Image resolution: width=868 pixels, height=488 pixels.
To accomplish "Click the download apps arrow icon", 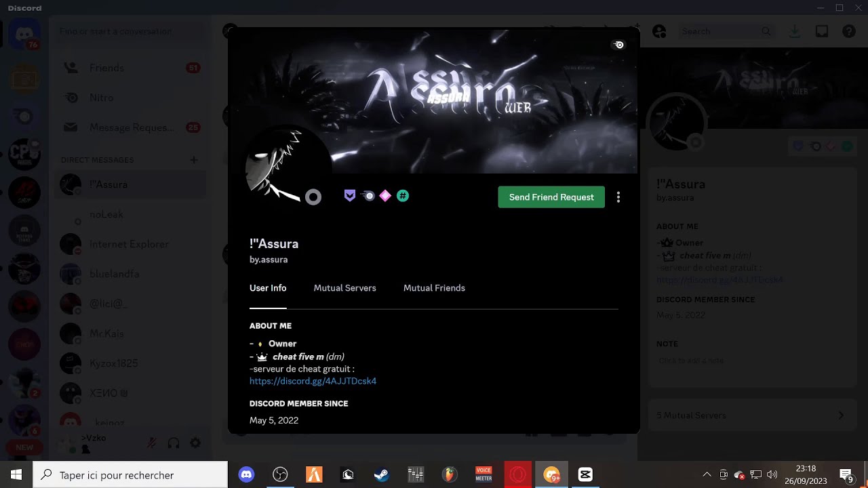I will [x=795, y=31].
